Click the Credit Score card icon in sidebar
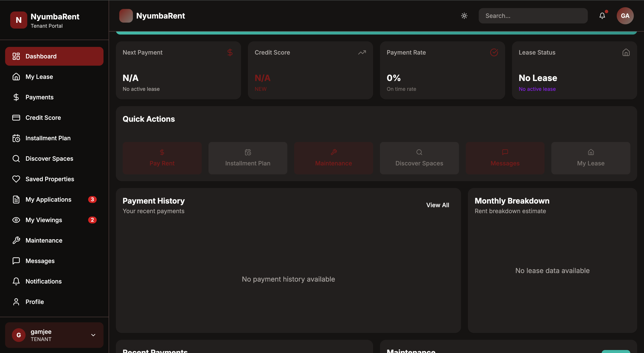This screenshot has width=644, height=353. click(x=16, y=118)
